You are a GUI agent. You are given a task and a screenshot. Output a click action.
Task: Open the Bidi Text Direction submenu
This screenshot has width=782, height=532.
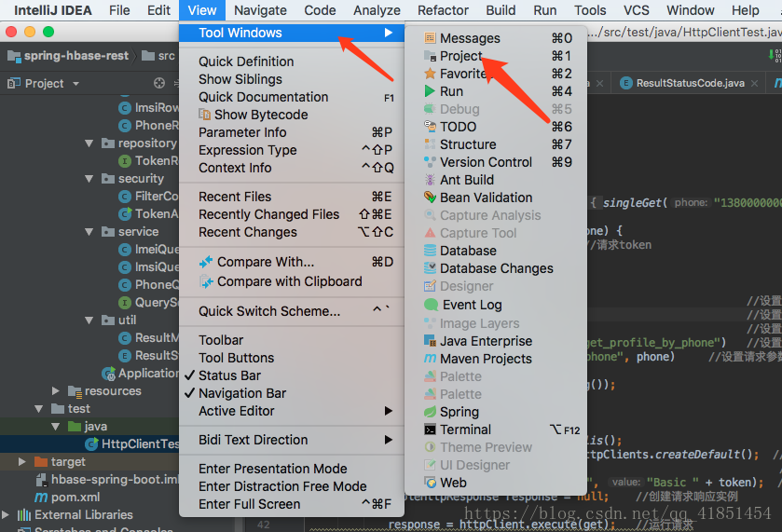coord(291,440)
